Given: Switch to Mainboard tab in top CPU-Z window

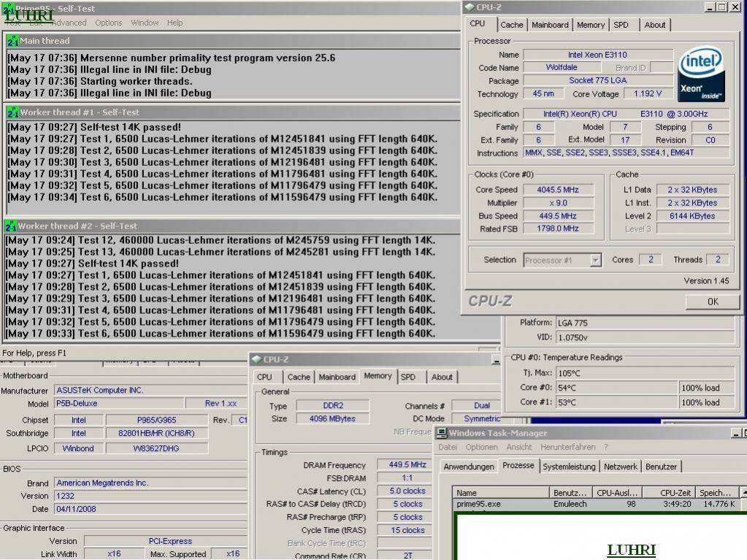Looking at the screenshot, I should (x=550, y=25).
